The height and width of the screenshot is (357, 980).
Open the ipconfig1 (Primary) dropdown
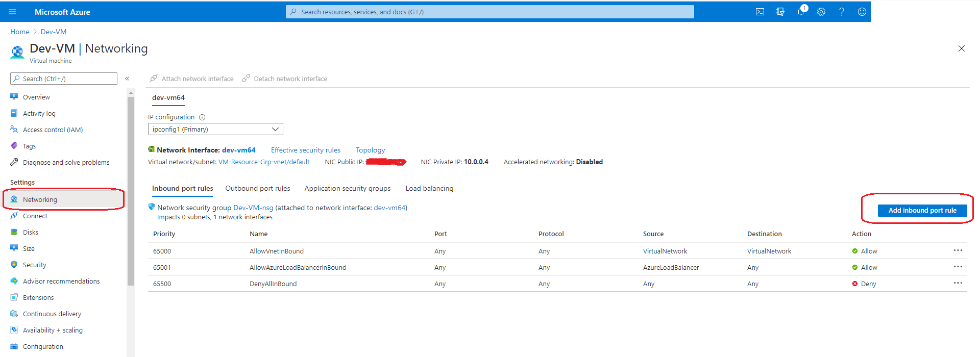click(215, 129)
